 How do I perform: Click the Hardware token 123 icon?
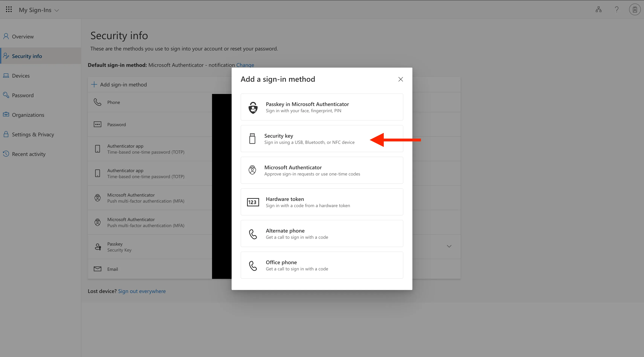tap(253, 202)
